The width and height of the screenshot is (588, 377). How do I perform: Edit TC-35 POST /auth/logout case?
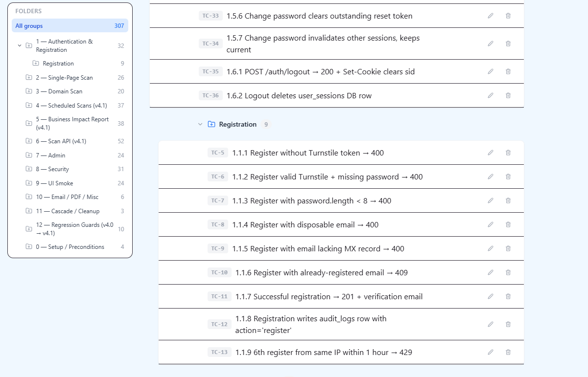point(491,71)
